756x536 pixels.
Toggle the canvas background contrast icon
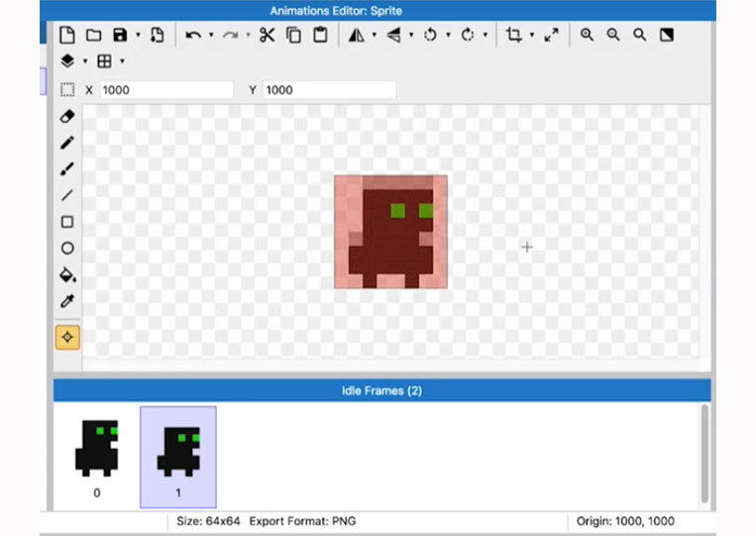tap(667, 36)
